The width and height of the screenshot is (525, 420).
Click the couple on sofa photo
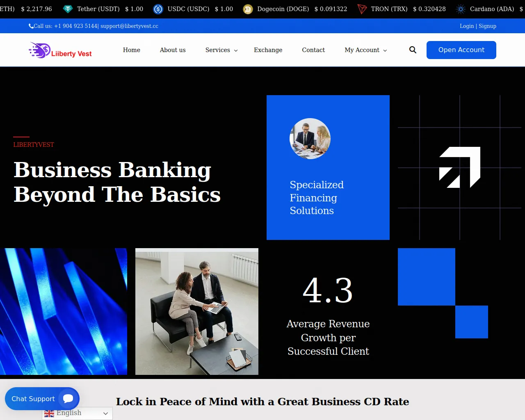coord(197,311)
